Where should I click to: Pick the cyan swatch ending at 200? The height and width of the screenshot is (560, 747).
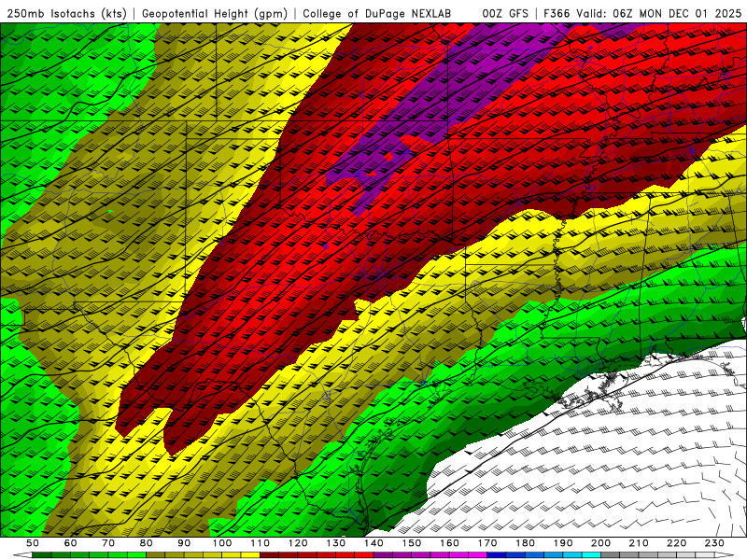coord(591,554)
